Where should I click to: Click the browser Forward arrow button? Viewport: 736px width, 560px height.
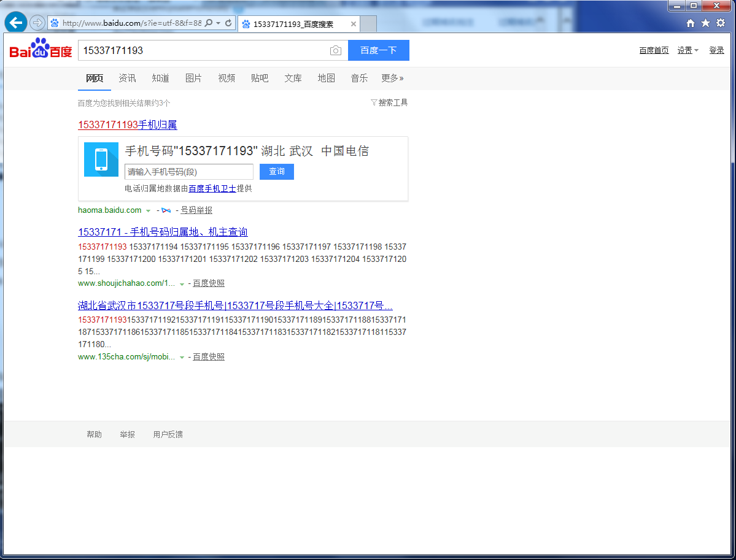[x=37, y=23]
